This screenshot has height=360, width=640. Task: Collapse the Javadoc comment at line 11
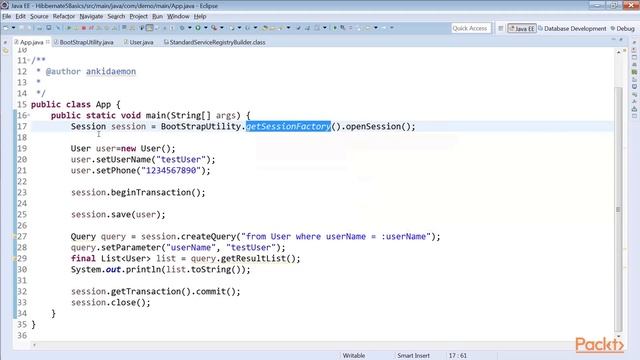point(29,60)
